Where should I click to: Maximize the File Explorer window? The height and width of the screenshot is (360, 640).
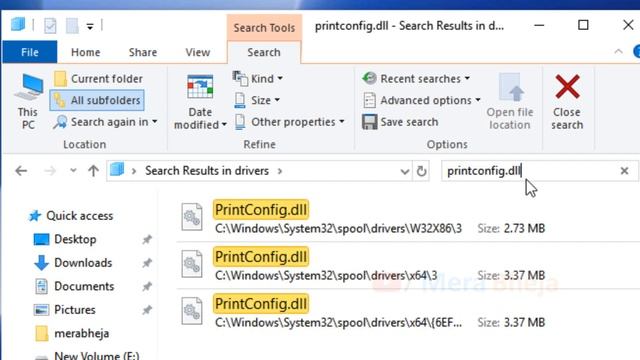point(583,25)
